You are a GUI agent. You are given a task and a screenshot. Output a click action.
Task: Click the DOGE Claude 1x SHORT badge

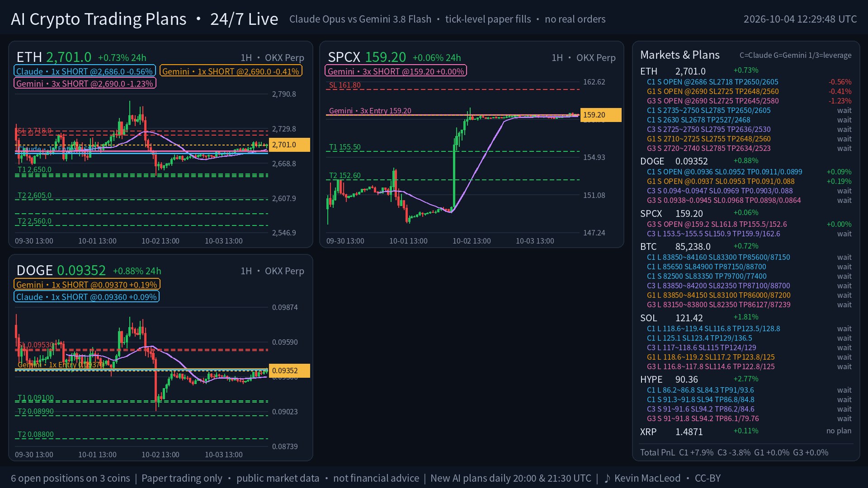pos(86,297)
